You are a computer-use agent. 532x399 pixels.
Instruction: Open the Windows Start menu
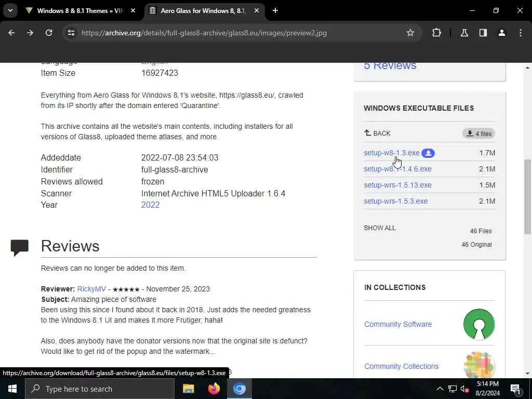12,389
